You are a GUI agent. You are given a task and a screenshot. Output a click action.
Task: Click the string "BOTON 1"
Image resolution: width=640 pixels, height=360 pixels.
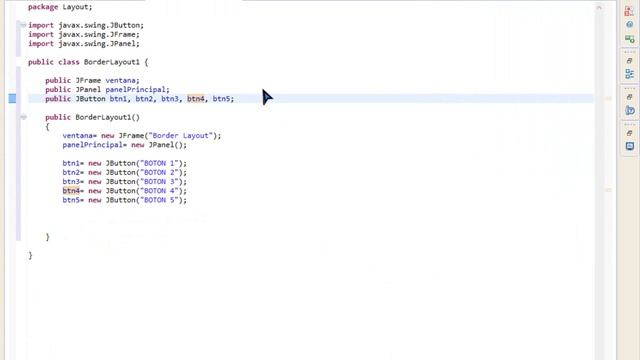pos(159,163)
